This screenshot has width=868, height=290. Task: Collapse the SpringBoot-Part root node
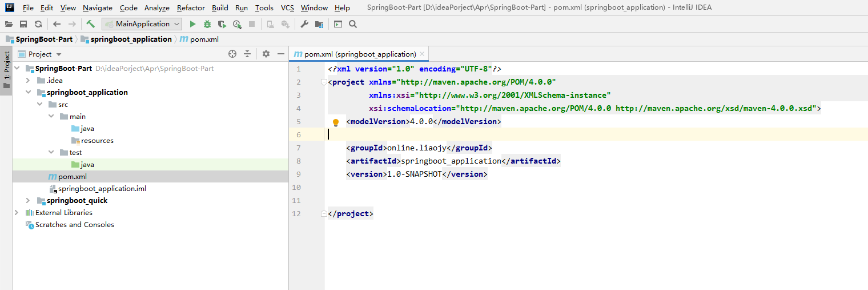point(17,68)
